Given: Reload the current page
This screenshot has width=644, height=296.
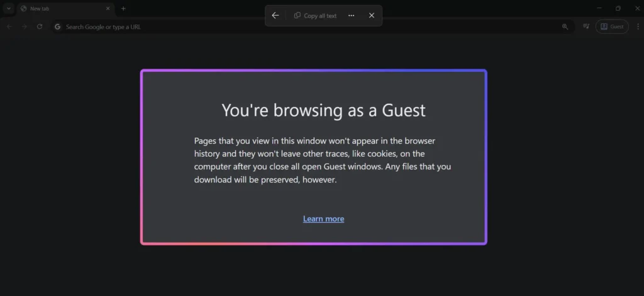Looking at the screenshot, I should [x=40, y=26].
